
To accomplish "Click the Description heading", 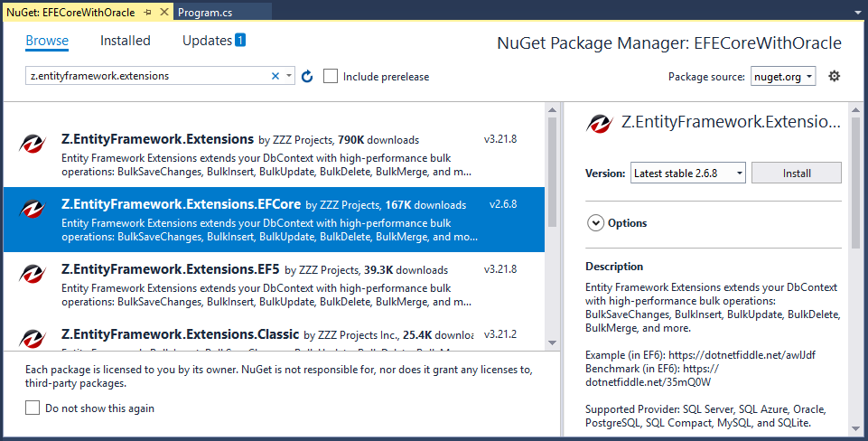I will (x=614, y=267).
